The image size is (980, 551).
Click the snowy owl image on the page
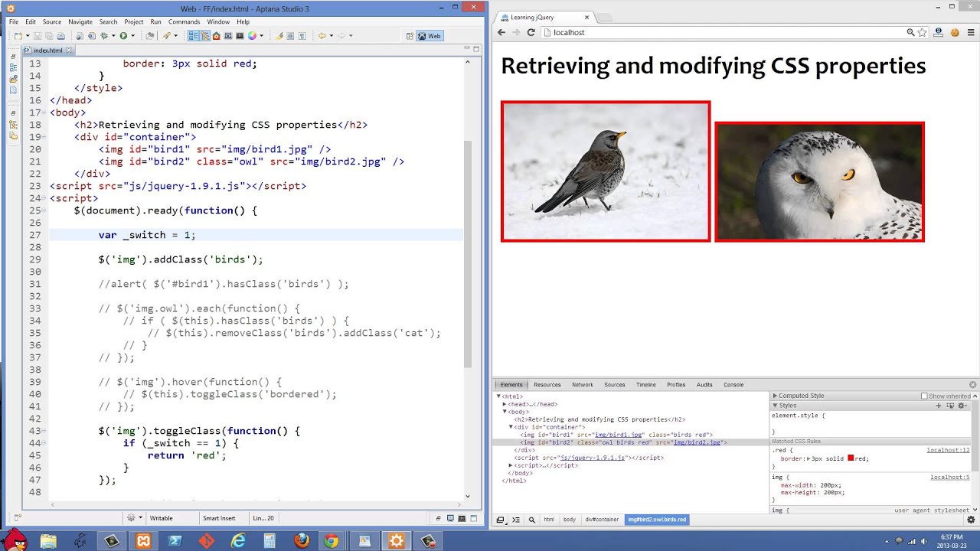coord(819,182)
